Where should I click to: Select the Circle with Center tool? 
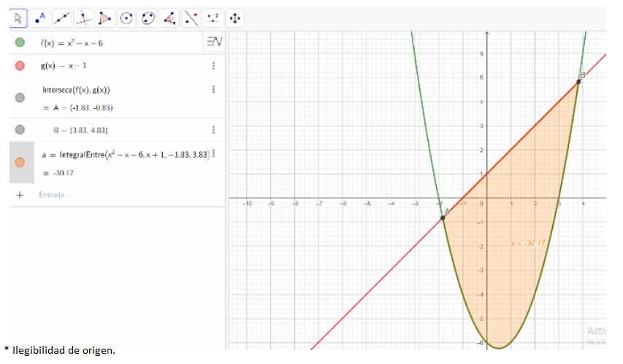pyautogui.click(x=126, y=18)
